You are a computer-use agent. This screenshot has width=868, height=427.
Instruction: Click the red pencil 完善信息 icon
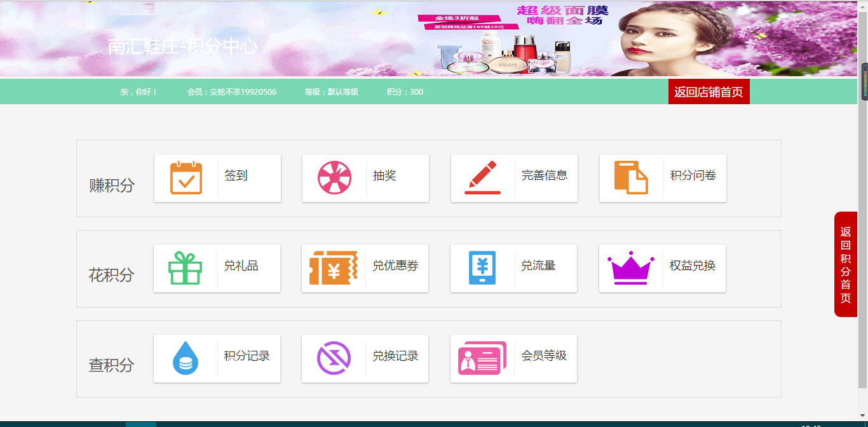(482, 178)
